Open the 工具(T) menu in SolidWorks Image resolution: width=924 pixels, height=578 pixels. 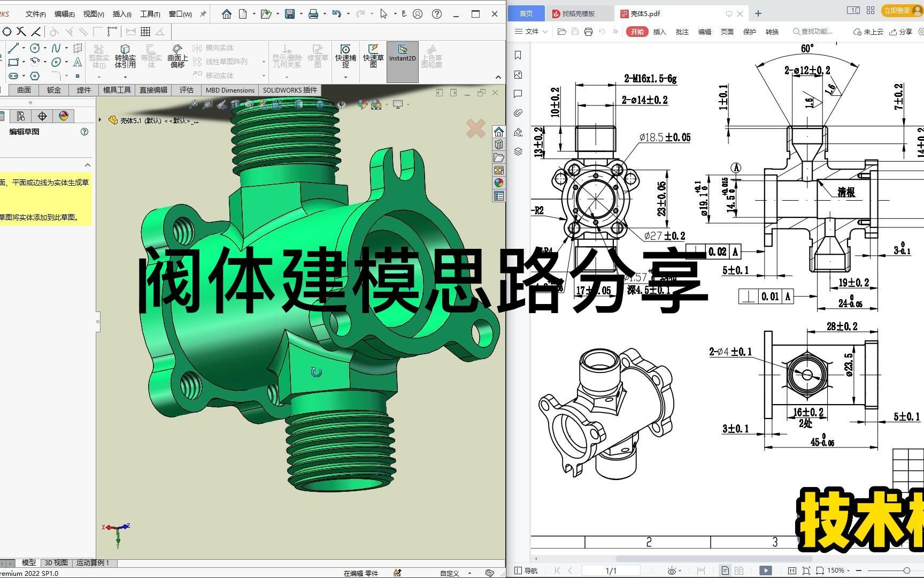(150, 14)
